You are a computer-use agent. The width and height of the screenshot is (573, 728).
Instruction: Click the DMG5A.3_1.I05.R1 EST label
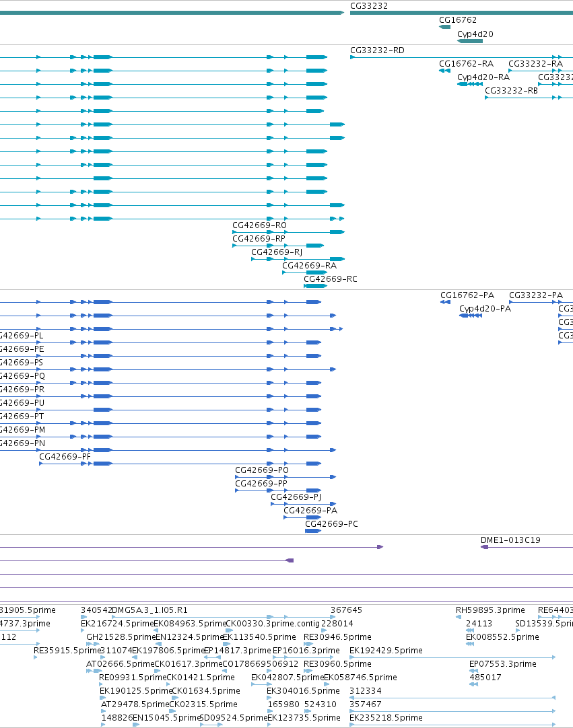point(149,610)
